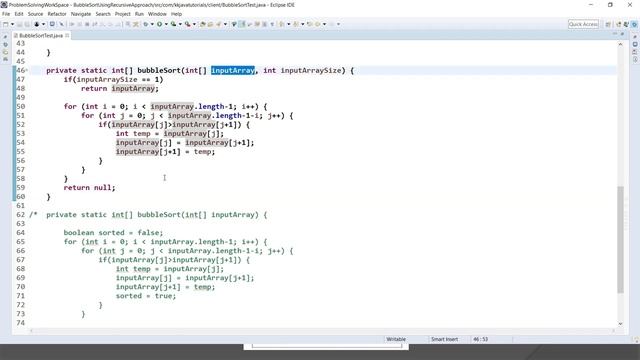Click the Writable status bar entry

[x=396, y=339]
